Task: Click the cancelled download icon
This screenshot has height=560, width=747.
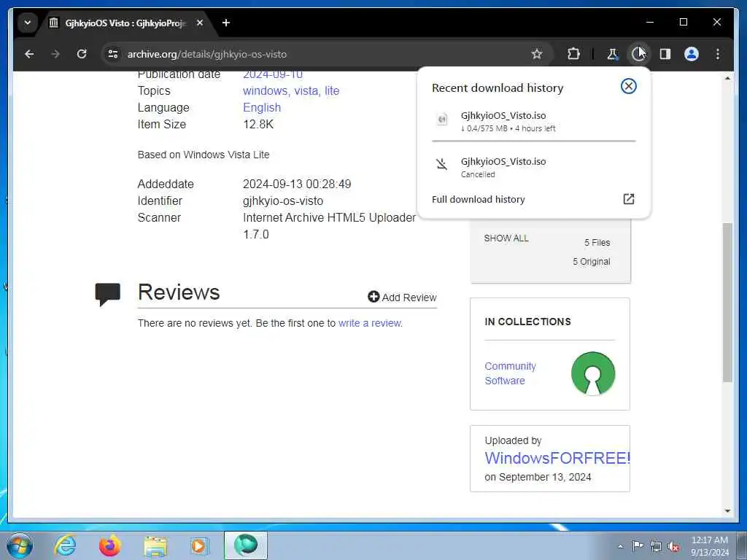Action: pyautogui.click(x=441, y=164)
